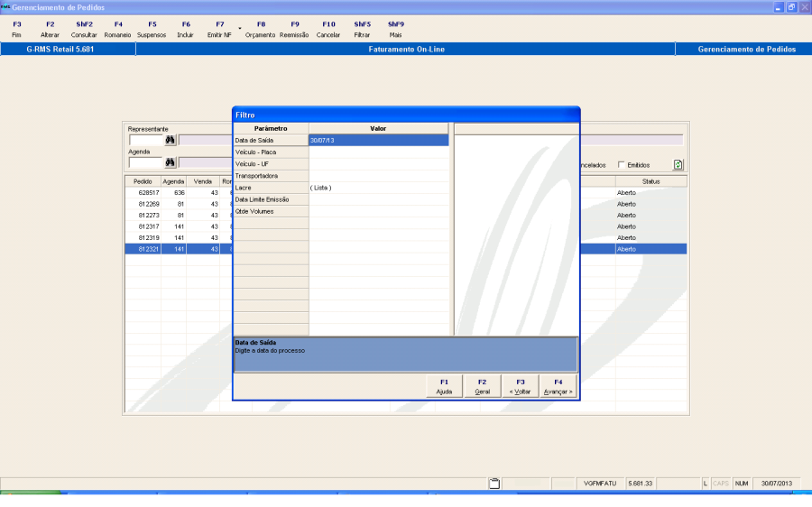Screen dimensions: 812x507
Task: Restore the Gerenciamento de Pedidos window
Action: 791,7
